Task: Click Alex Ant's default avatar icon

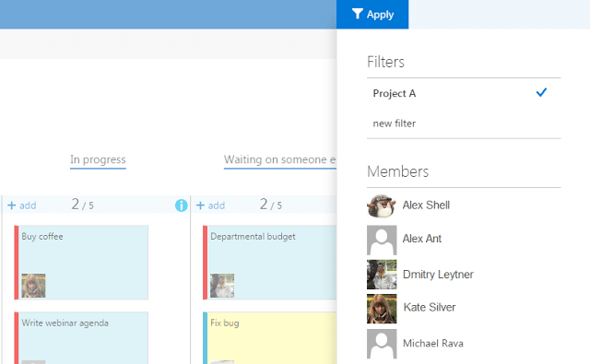Action: (x=382, y=241)
